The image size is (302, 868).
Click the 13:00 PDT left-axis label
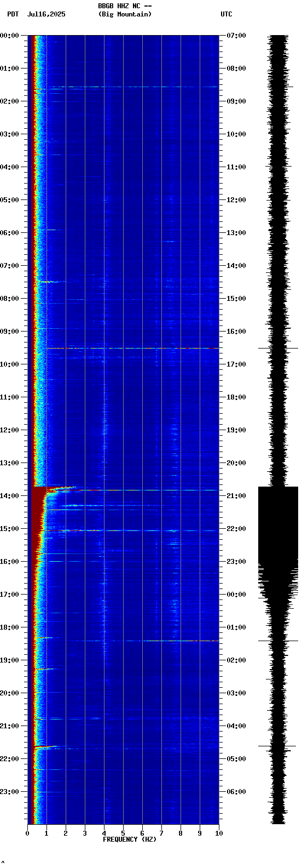[x=9, y=463]
